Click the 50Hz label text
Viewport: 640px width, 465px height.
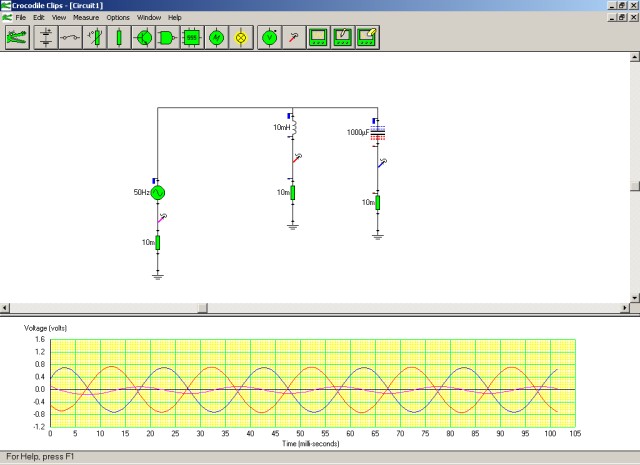click(x=142, y=192)
